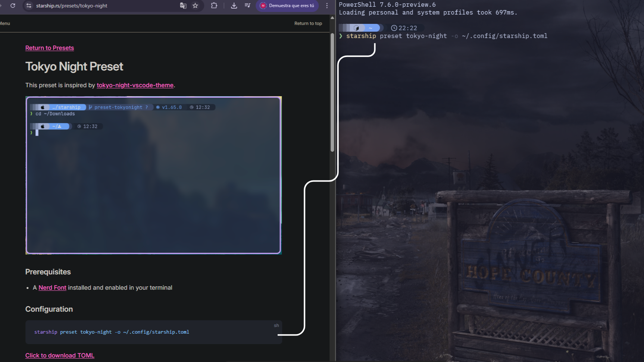This screenshot has width=644, height=362.
Task: Click the 'Demuestra que eres tú' profile button
Action: [x=287, y=6]
